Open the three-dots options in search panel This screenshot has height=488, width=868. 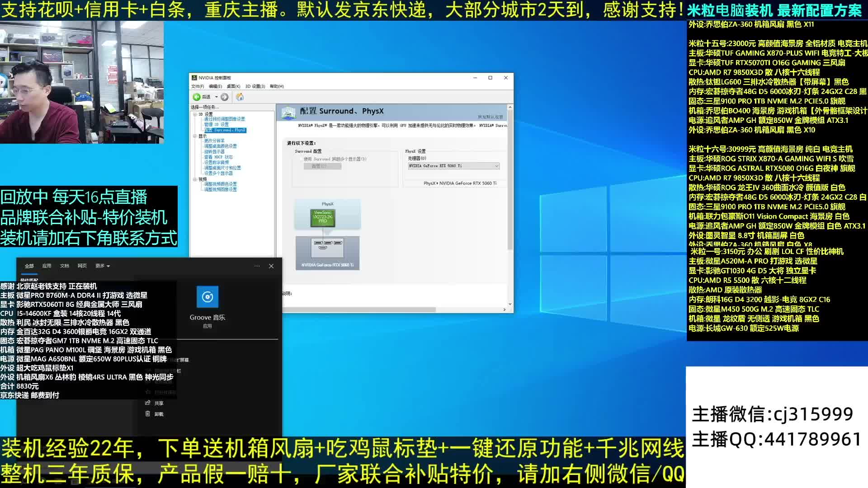(257, 266)
